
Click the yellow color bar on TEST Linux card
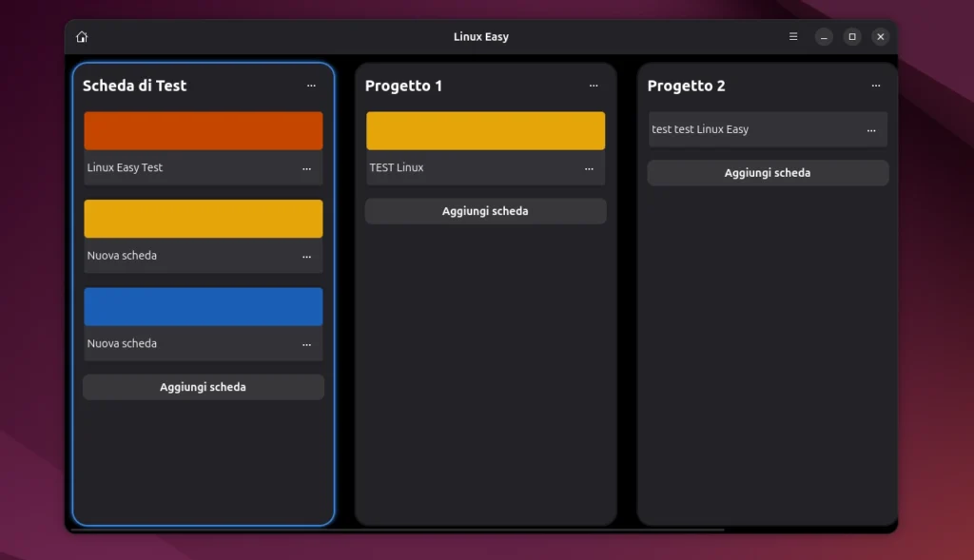[x=485, y=129]
